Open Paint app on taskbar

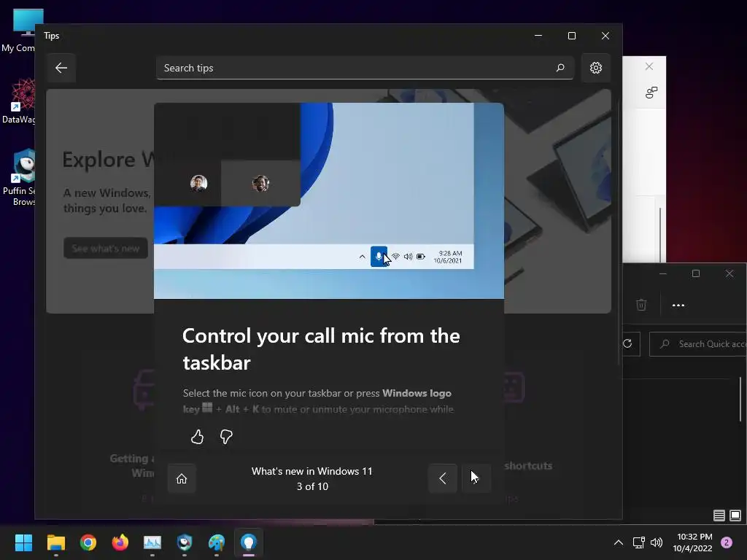pyautogui.click(x=217, y=542)
